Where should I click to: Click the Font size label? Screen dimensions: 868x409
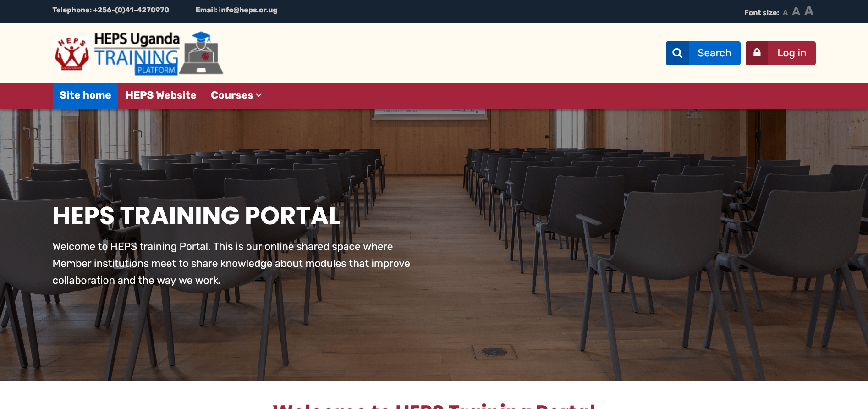coord(762,13)
